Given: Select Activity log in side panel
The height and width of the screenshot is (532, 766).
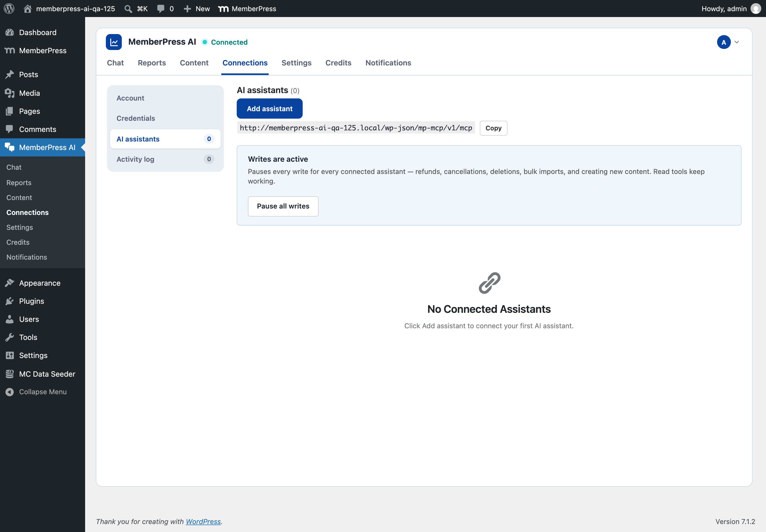Looking at the screenshot, I should click(165, 159).
